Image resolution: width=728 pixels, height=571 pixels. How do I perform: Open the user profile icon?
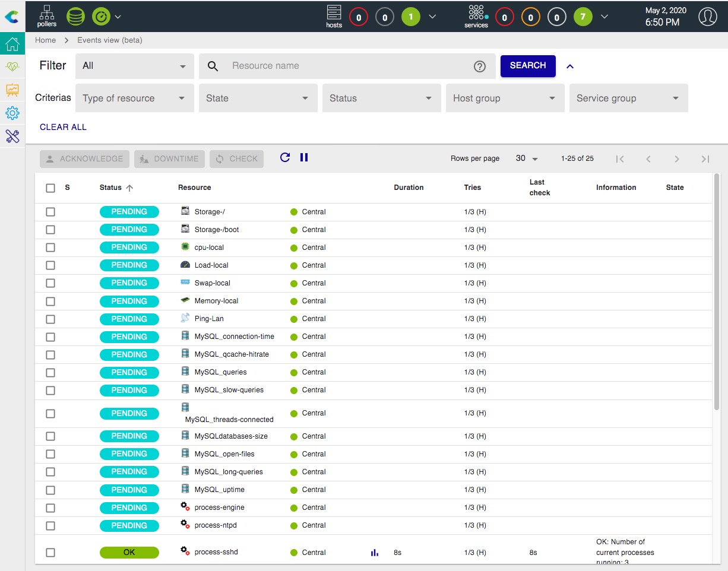point(707,17)
